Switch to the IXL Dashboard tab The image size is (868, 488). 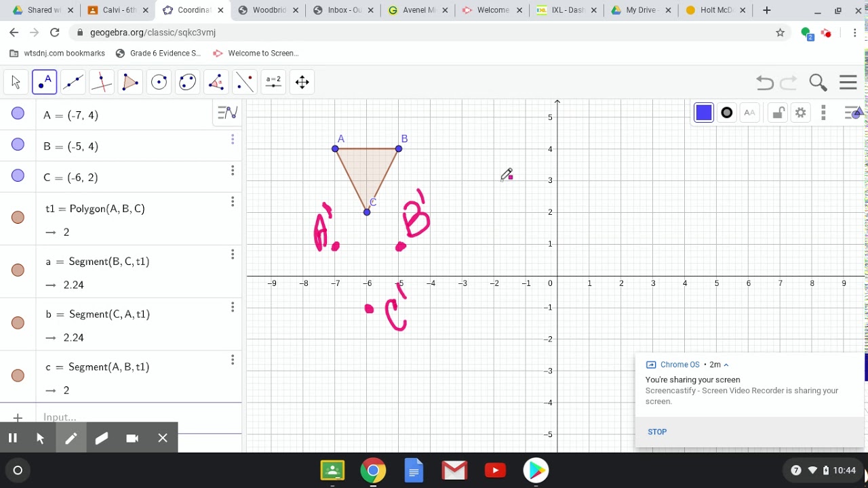click(567, 10)
